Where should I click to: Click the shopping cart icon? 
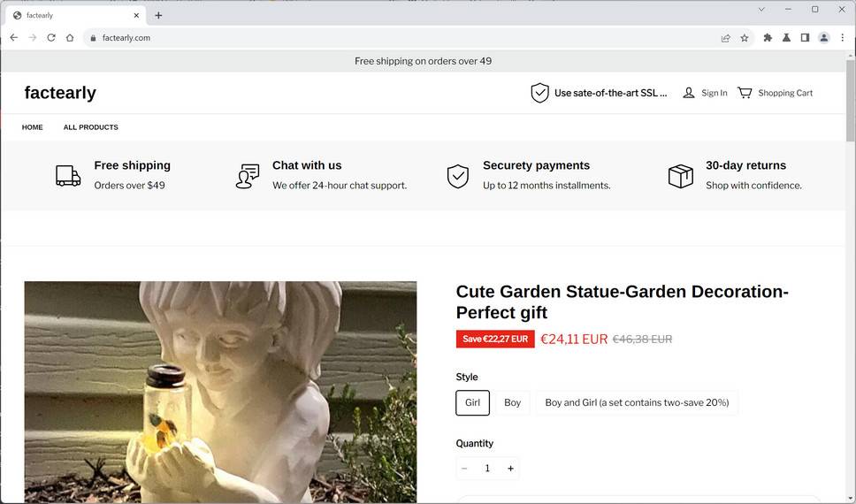(x=745, y=93)
